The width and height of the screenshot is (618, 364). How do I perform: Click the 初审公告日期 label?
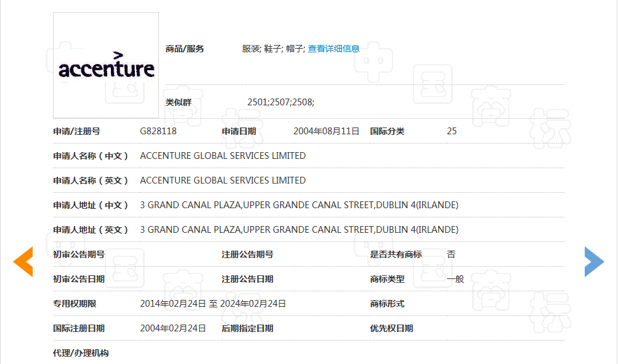tap(79, 279)
